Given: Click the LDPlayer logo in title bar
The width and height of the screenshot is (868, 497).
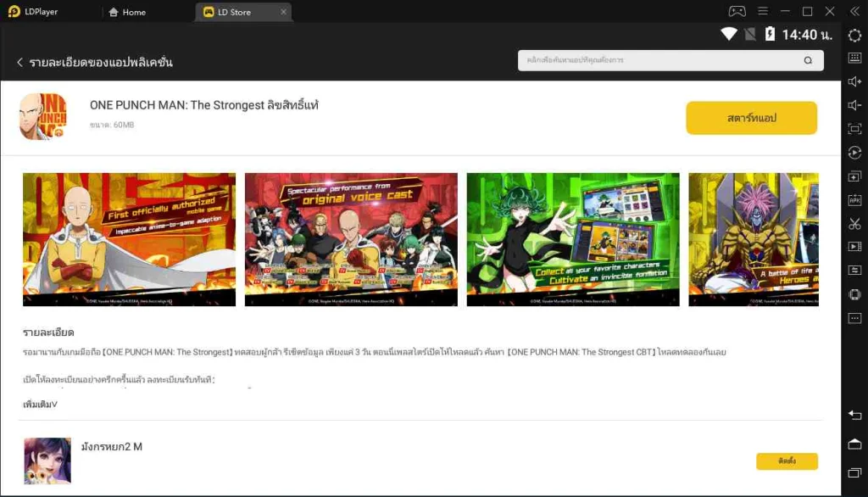Looking at the screenshot, I should pos(14,12).
